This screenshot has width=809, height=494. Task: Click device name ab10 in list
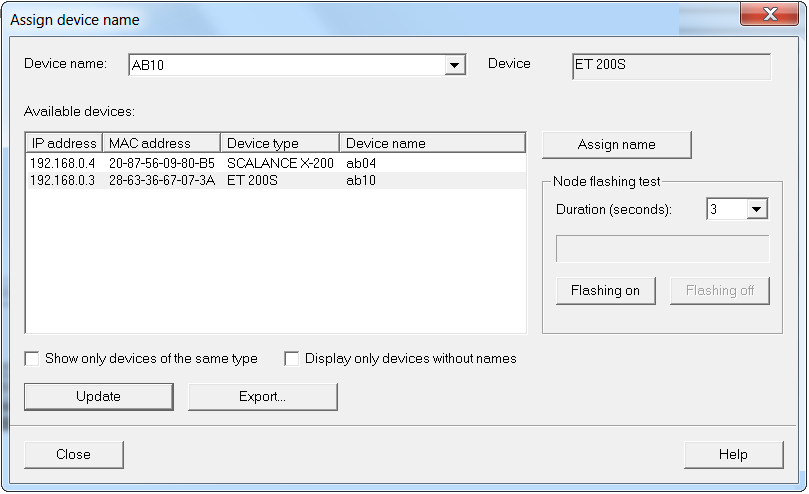[x=361, y=180]
